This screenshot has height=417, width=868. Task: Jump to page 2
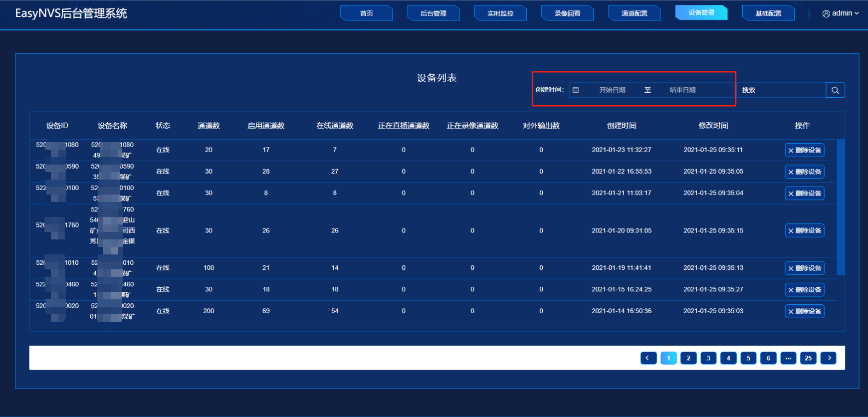(688, 358)
